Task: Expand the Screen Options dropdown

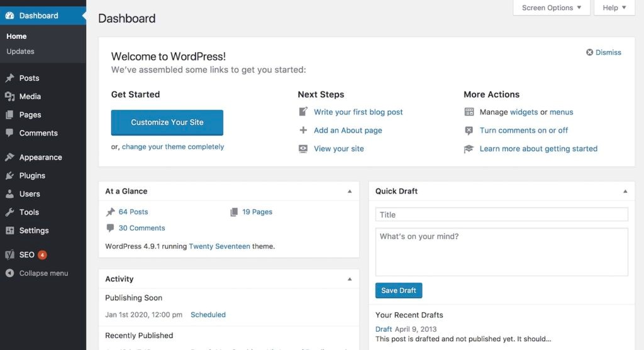Action: coord(551,8)
